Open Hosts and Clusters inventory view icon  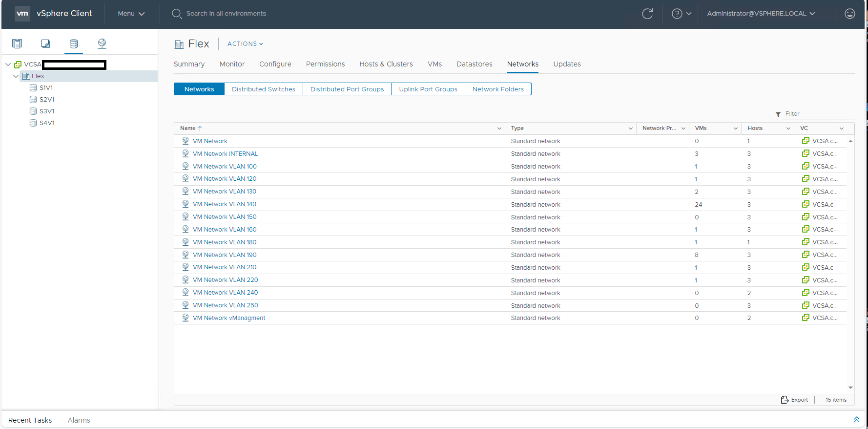(17, 43)
